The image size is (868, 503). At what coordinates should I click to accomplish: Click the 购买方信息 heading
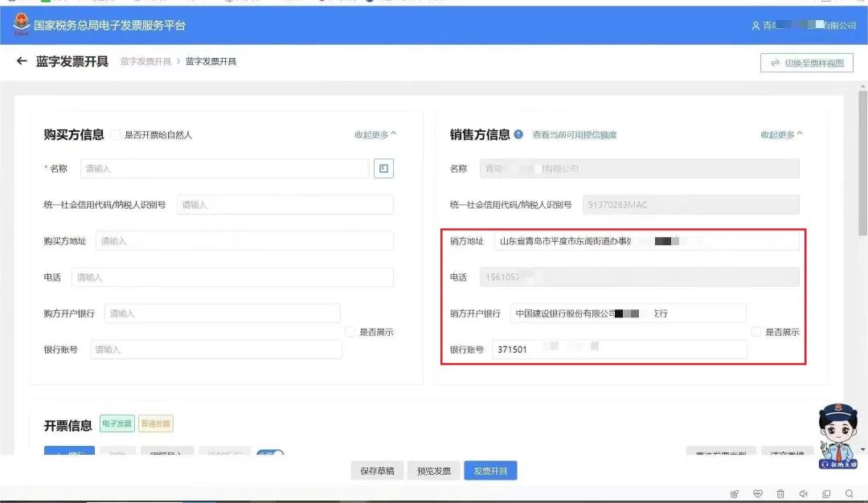[x=74, y=134]
